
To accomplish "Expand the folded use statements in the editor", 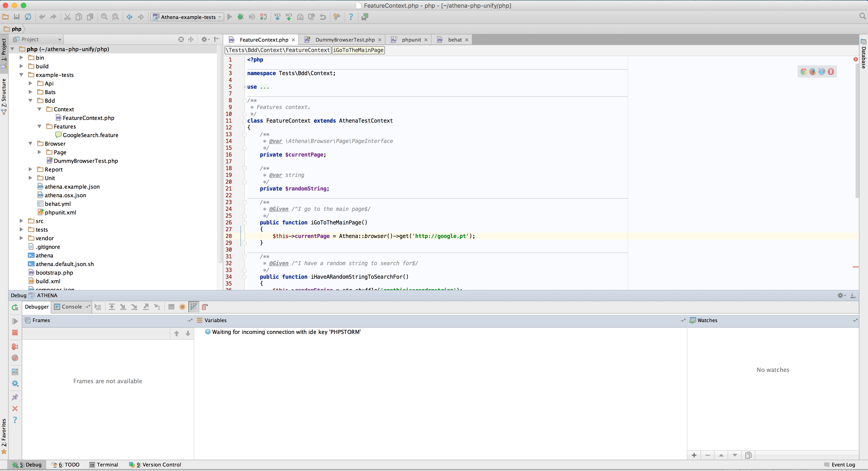I will tap(245, 87).
